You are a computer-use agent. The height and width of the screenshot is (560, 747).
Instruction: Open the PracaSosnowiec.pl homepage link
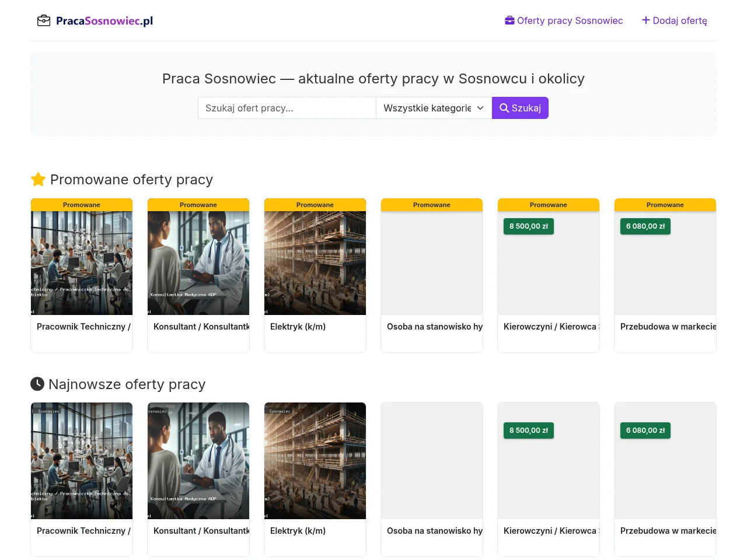[x=95, y=21]
